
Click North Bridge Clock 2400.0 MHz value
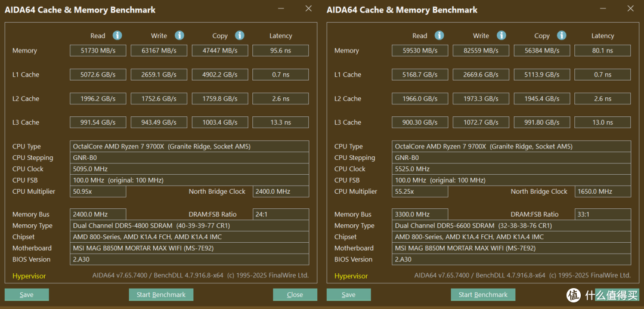pyautogui.click(x=281, y=191)
